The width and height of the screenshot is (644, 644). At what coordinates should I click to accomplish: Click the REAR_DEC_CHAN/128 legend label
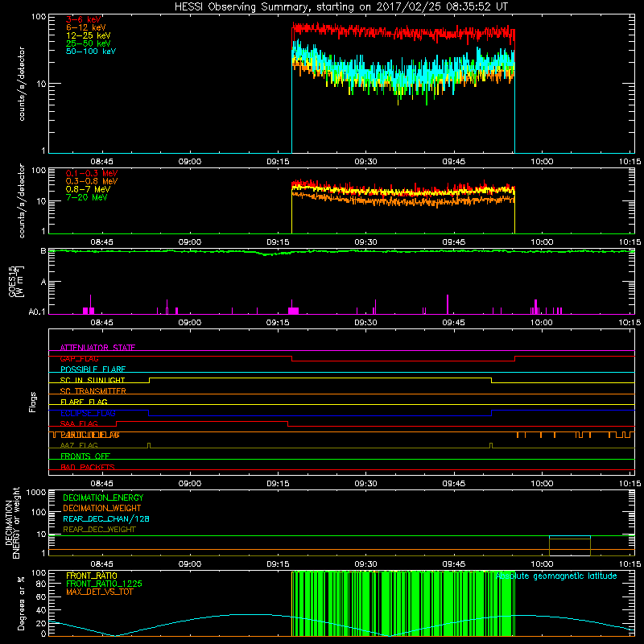pyautogui.click(x=106, y=519)
